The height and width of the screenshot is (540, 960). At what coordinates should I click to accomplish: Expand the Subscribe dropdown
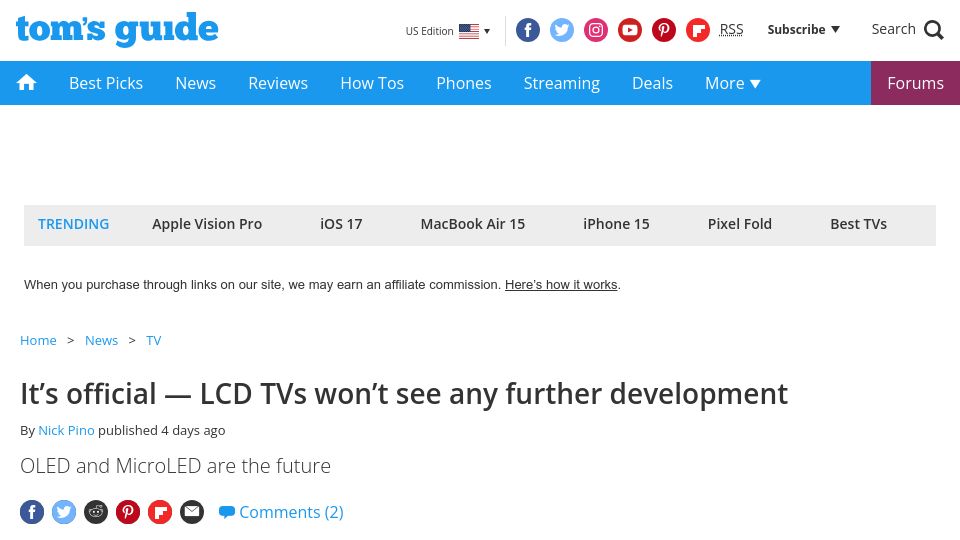point(803,29)
